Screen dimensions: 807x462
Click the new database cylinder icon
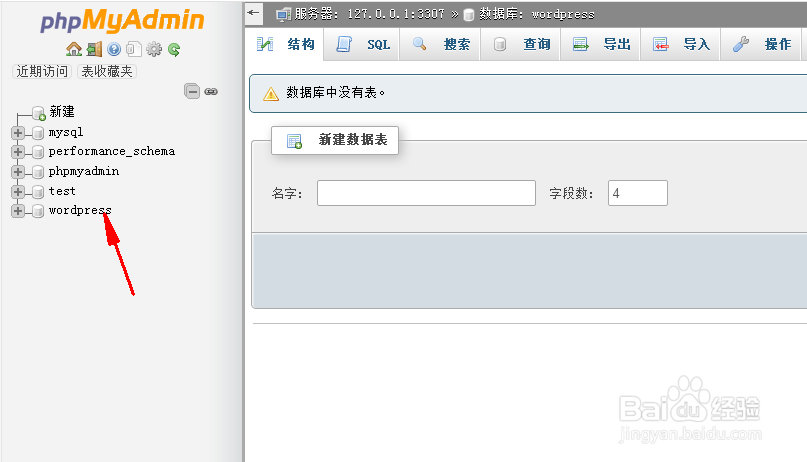tap(39, 113)
